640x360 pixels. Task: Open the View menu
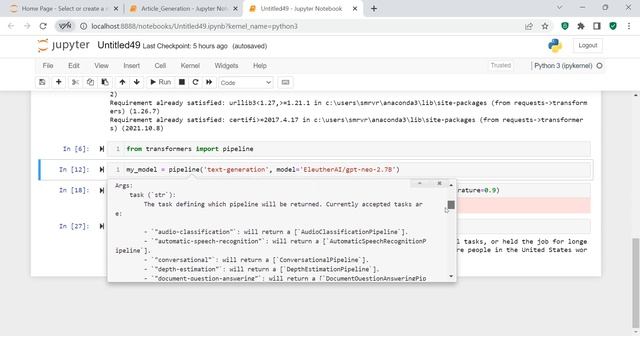click(101, 66)
